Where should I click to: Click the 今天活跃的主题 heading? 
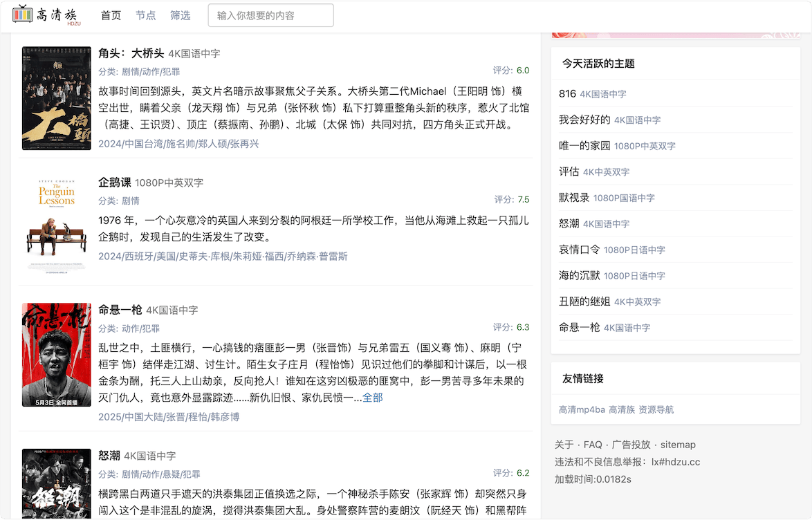(x=599, y=64)
